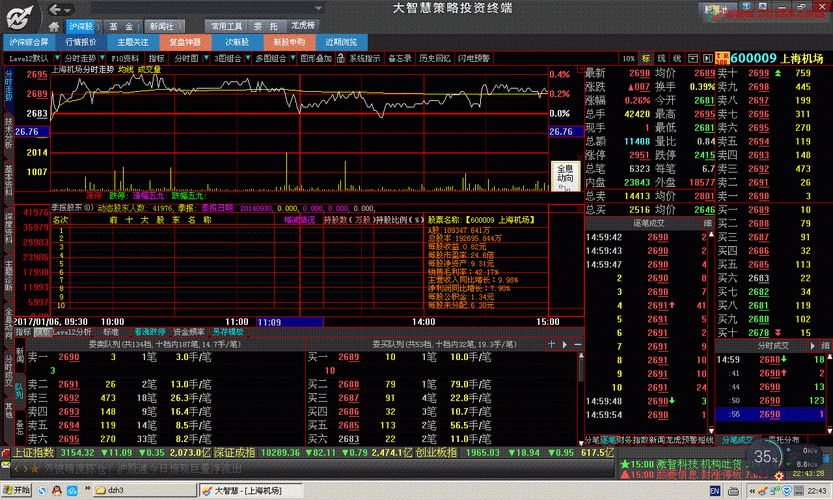833x500 pixels.
Task: Open the 看涨跌停 bottom tab
Action: point(150,332)
